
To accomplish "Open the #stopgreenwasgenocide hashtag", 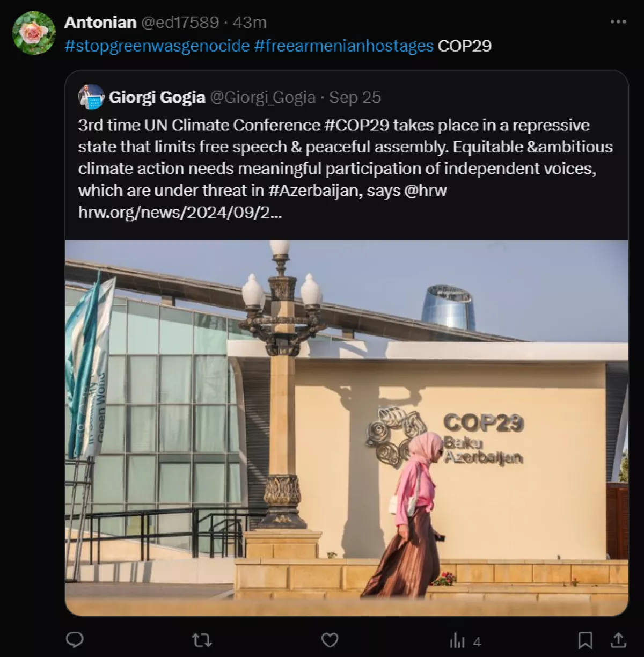I will click(x=157, y=46).
